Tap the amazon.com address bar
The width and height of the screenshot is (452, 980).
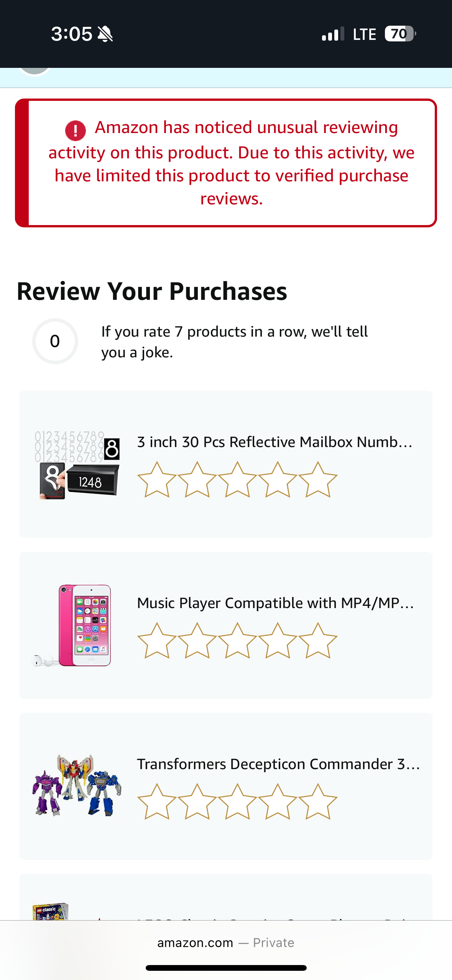click(x=225, y=943)
